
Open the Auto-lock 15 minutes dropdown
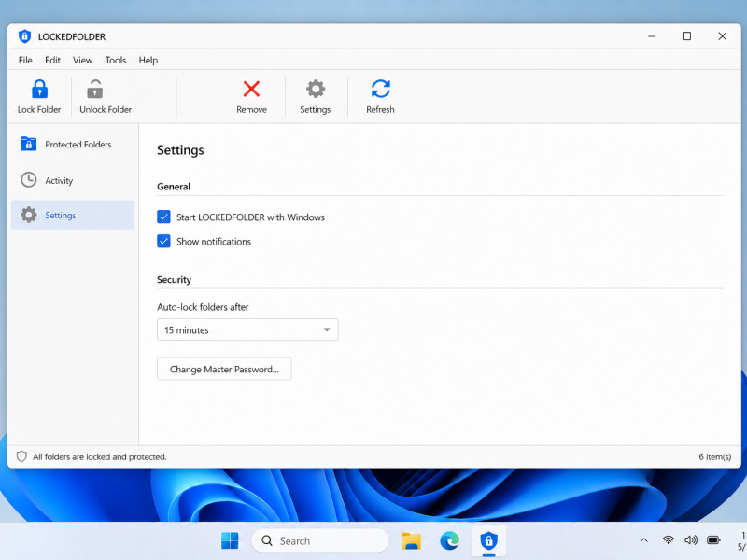click(247, 330)
